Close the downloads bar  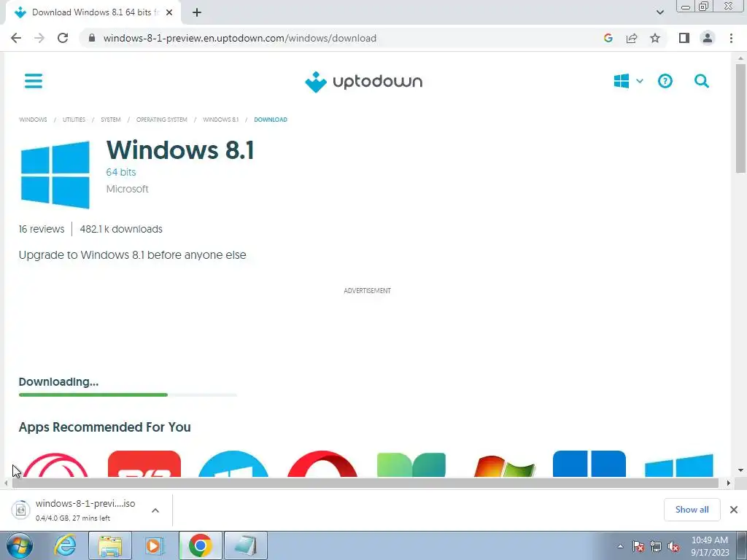tap(734, 510)
